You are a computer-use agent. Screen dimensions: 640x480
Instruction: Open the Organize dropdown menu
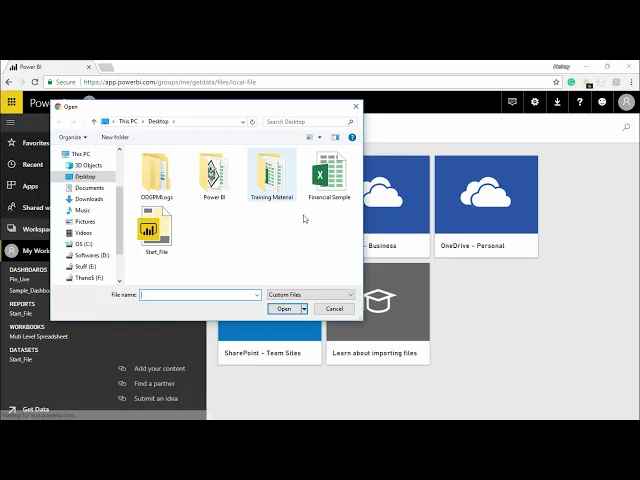[73, 137]
